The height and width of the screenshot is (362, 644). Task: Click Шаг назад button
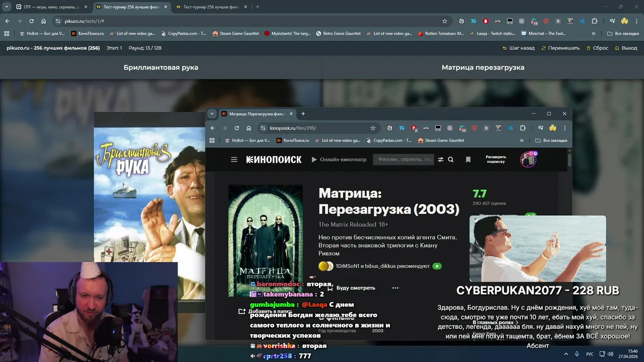click(x=518, y=48)
